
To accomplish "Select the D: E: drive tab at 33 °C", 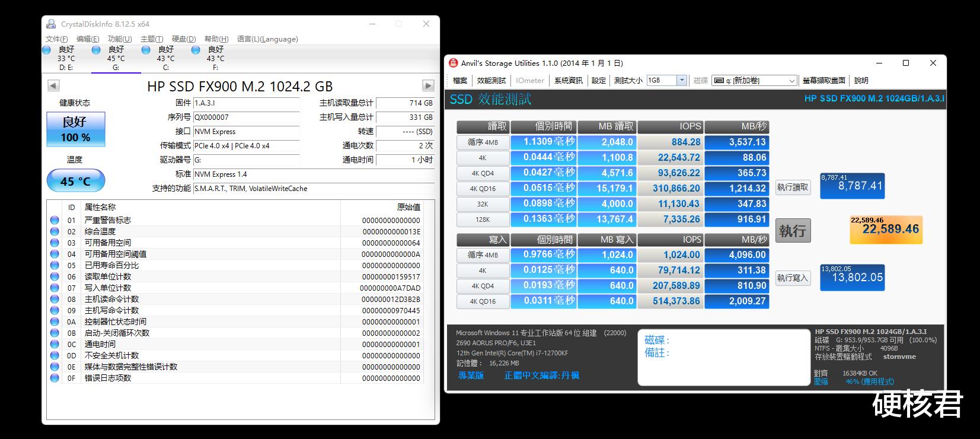I will click(x=66, y=58).
